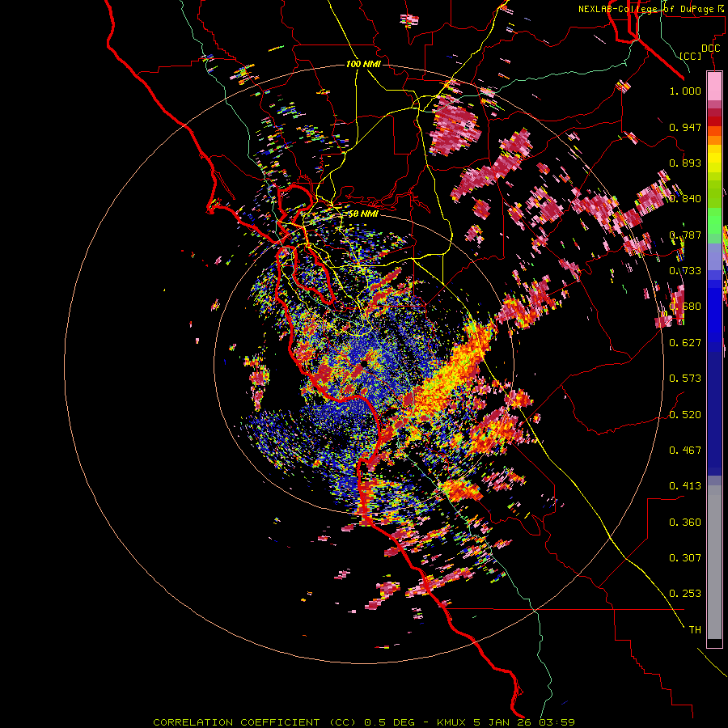Click the 0.413 color scale value
Image resolution: width=728 pixels, height=728 pixels.
pyautogui.click(x=685, y=486)
